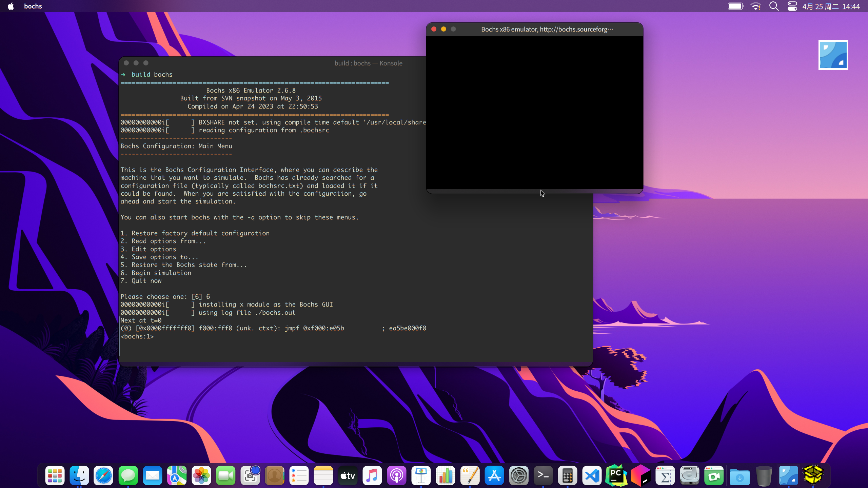Open the Calculator app in dock

pos(567,475)
